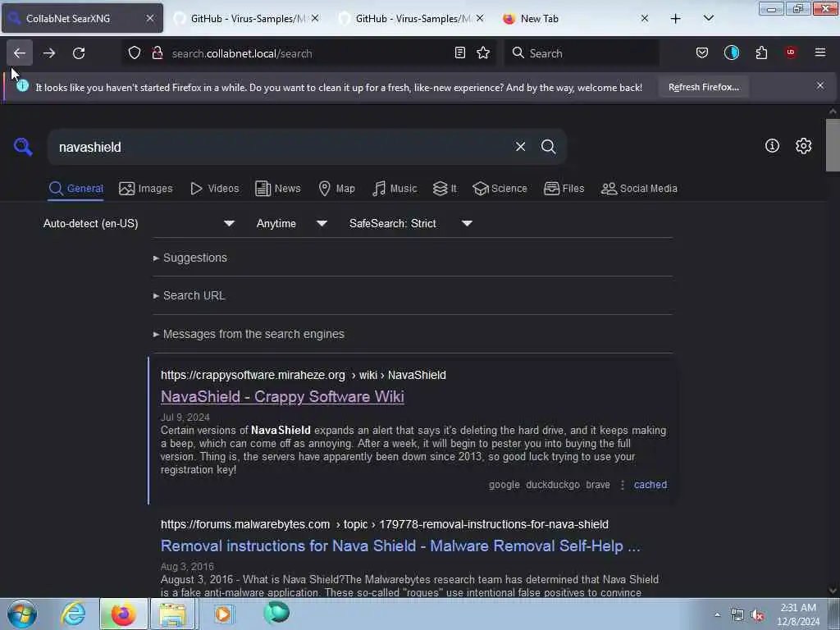
Task: Toggle reader view in the address bar
Action: [x=459, y=53]
